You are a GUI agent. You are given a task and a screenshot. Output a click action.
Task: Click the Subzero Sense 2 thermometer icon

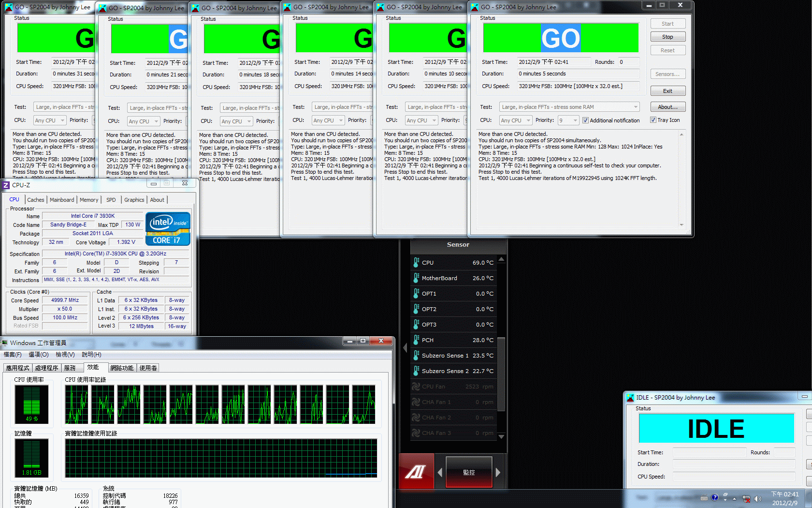(416, 371)
